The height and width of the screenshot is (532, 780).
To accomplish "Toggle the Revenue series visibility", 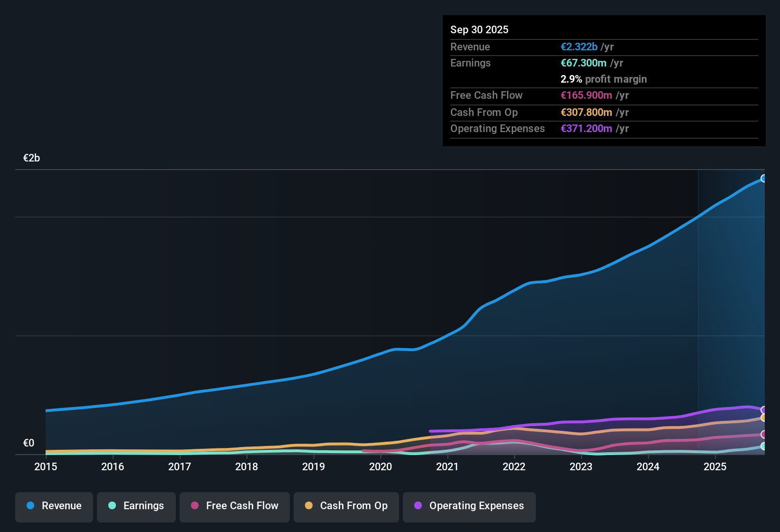I will [54, 506].
